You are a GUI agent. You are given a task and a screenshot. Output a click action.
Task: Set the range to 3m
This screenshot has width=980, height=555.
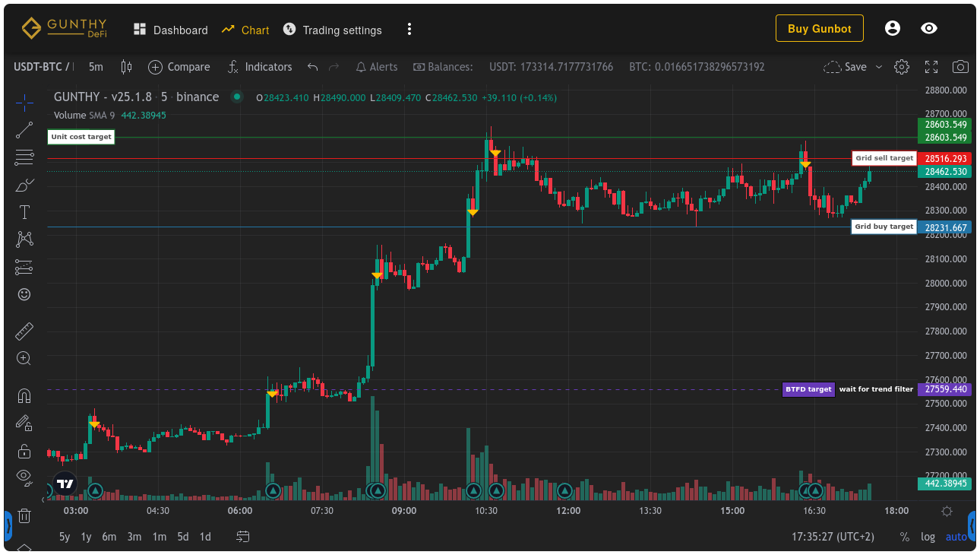(134, 537)
